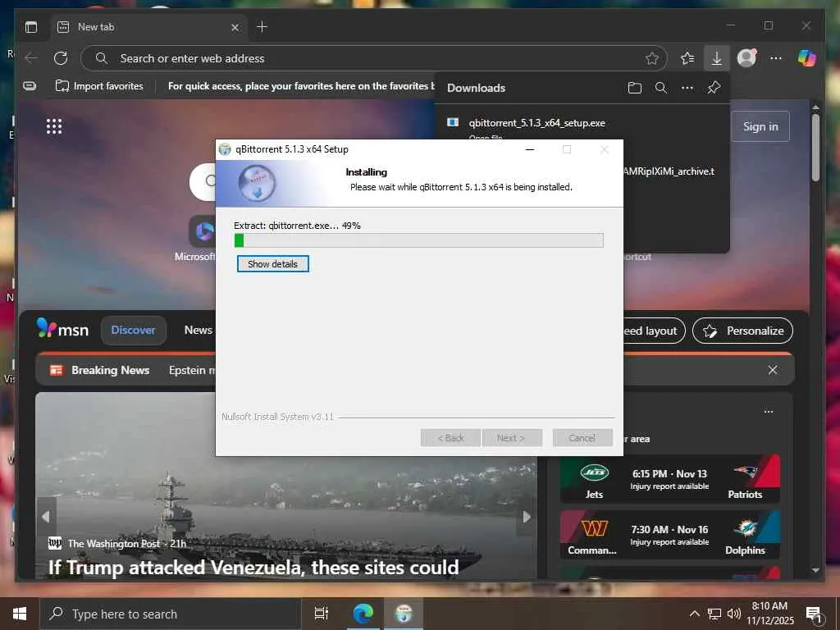Show previous news carousel slide
This screenshot has width=840, height=630.
46,517
